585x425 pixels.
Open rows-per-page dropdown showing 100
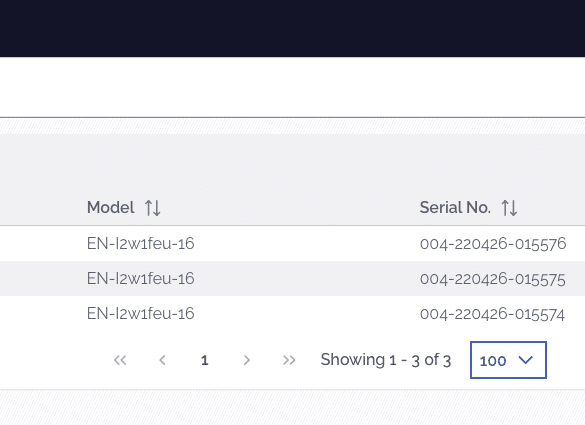click(x=508, y=360)
